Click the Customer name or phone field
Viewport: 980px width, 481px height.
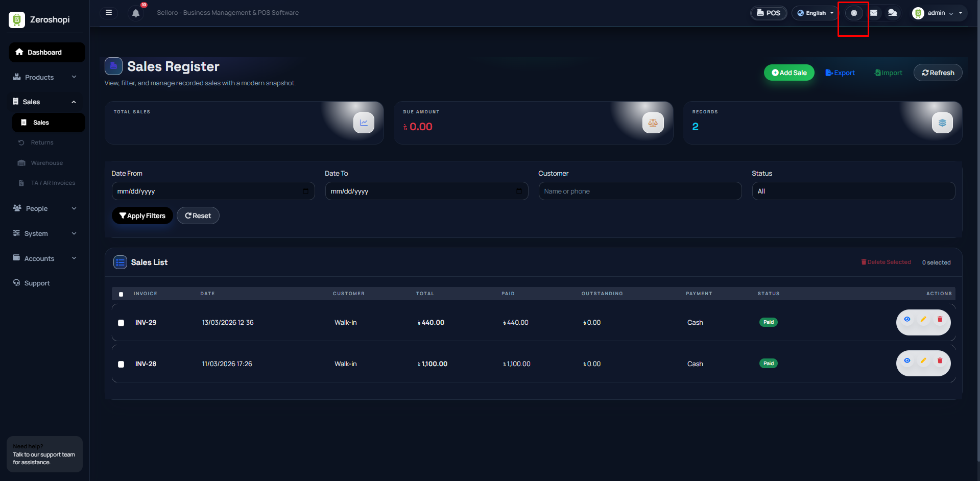(x=640, y=191)
